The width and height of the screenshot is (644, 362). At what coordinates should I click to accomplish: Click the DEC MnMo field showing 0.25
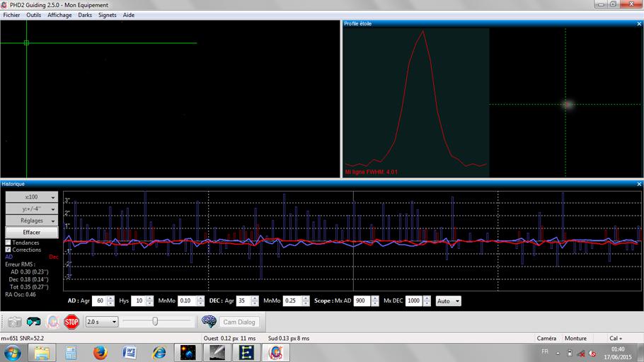click(x=292, y=301)
